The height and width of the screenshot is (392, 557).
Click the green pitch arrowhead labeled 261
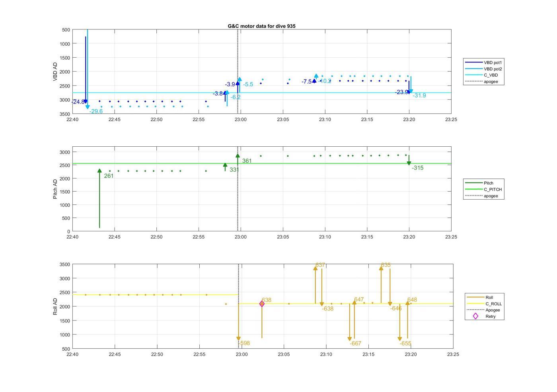[99, 171]
